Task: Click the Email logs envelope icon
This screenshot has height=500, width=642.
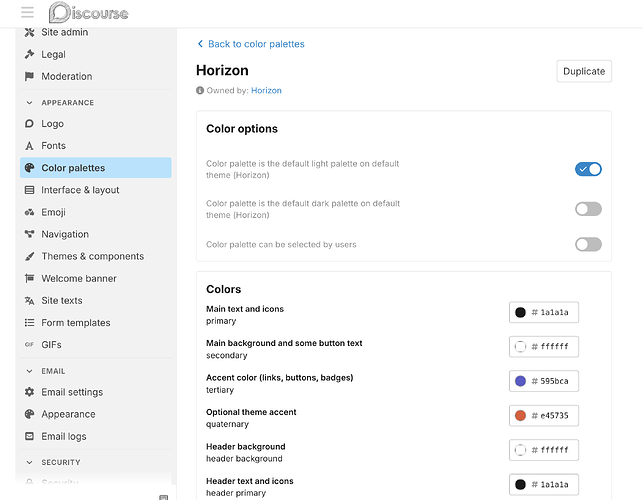Action: (x=29, y=436)
